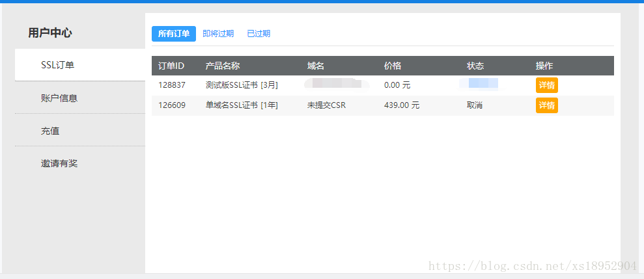Click the 用户中心 heading
The height and width of the screenshot is (279, 644).
point(50,33)
